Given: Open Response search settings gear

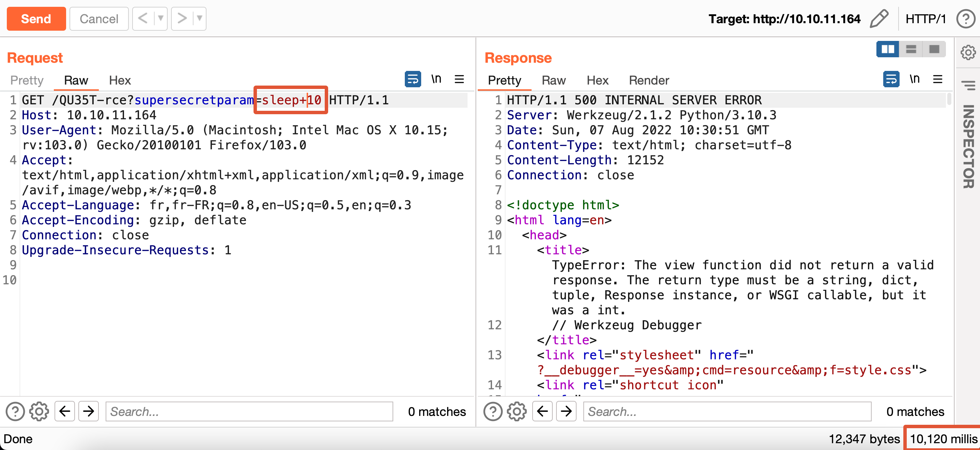Looking at the screenshot, I should click(x=517, y=411).
